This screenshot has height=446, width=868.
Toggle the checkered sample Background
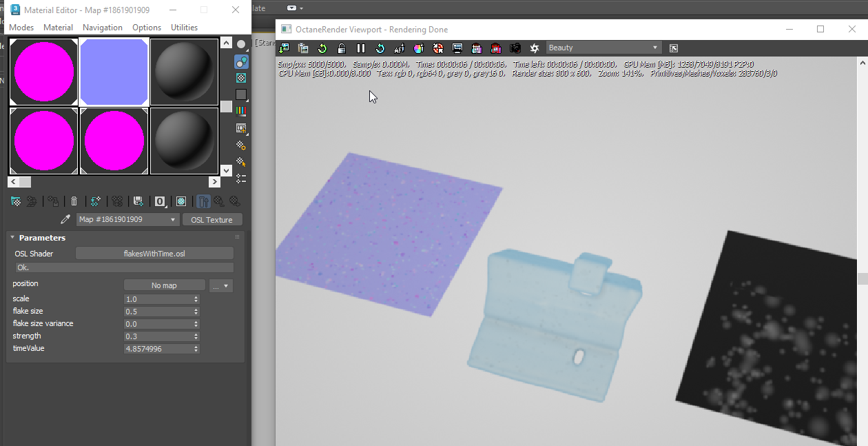coord(241,78)
